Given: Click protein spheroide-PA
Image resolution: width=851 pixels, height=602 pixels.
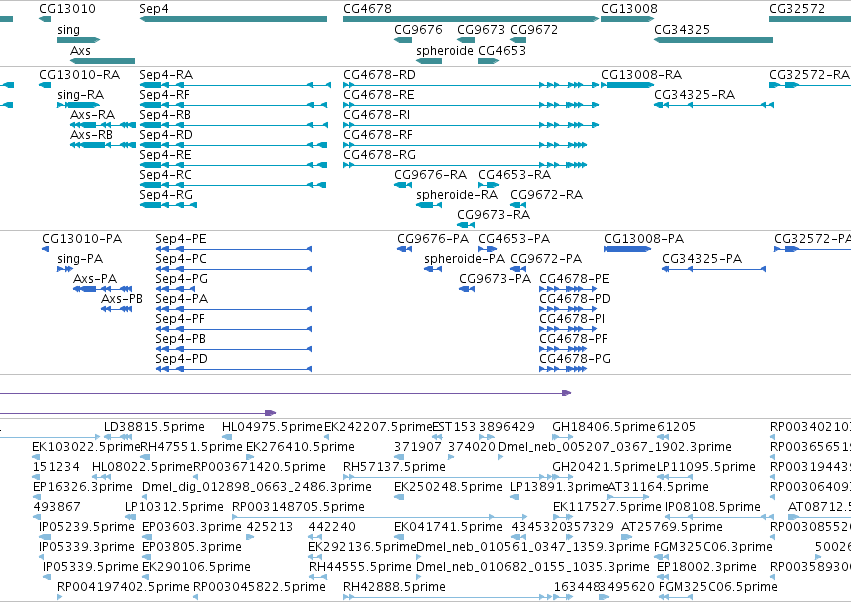Looking at the screenshot, I should (x=433, y=269).
